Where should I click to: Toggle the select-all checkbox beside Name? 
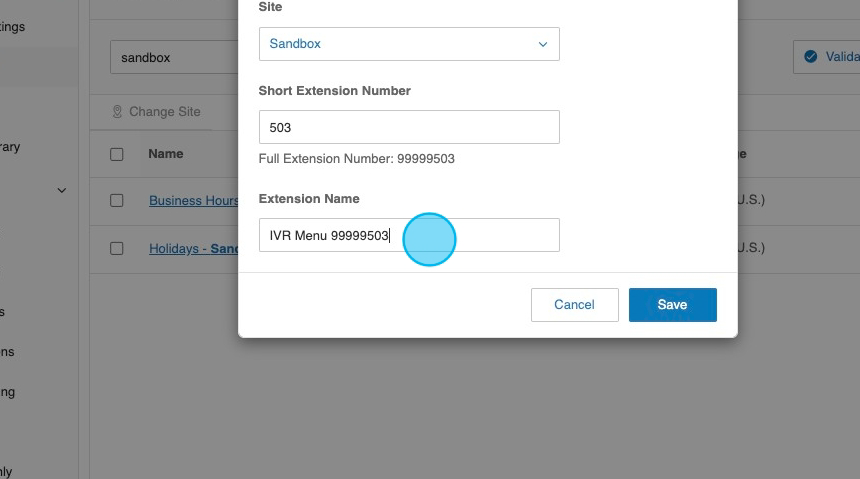coord(117,154)
